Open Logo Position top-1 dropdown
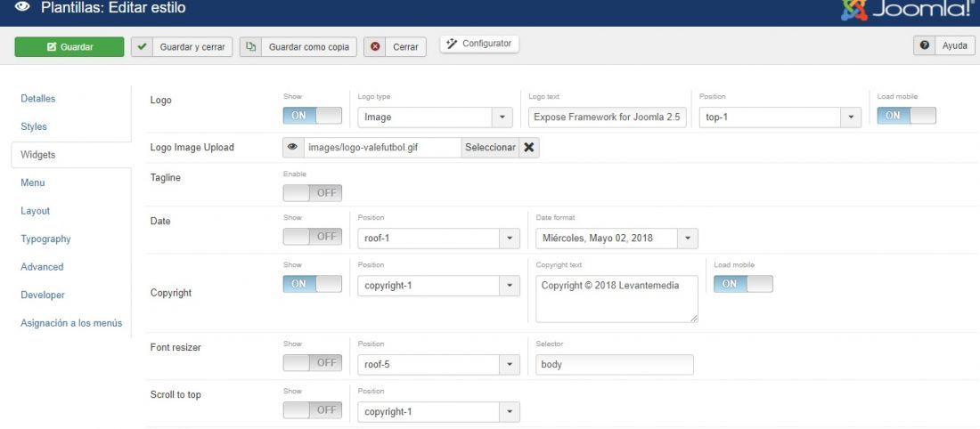 pos(780,117)
